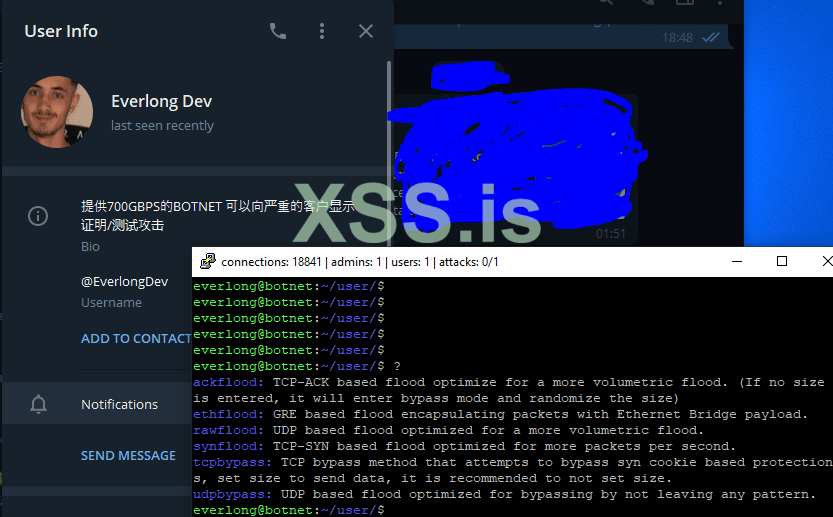
Task: Click the PuTTY title "connections: 18841" text
Action: [271, 262]
